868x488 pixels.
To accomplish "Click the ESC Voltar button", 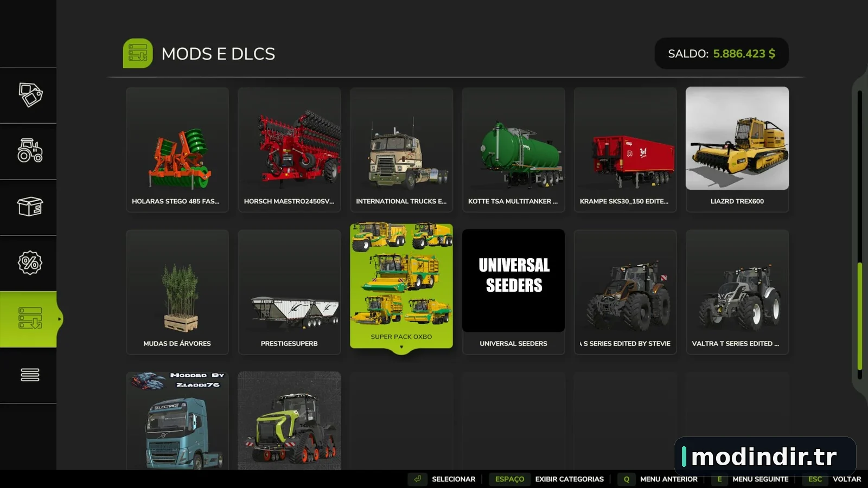I will click(x=832, y=479).
